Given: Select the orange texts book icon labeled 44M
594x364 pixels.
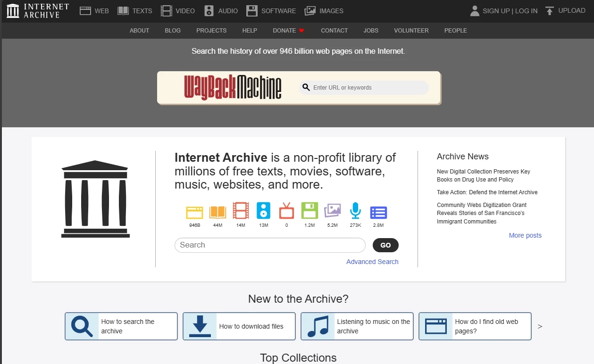Looking at the screenshot, I should (218, 211).
